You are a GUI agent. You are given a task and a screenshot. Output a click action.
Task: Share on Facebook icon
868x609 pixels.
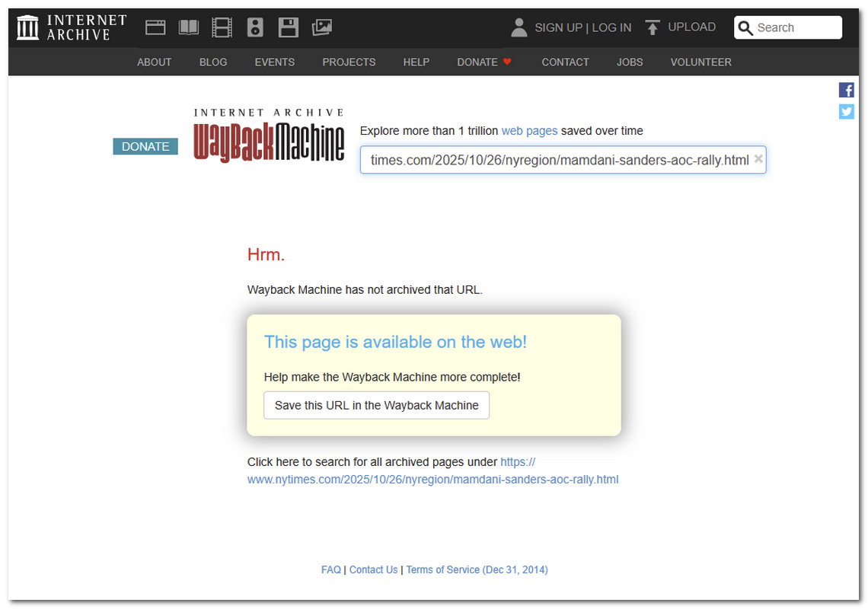(x=846, y=90)
